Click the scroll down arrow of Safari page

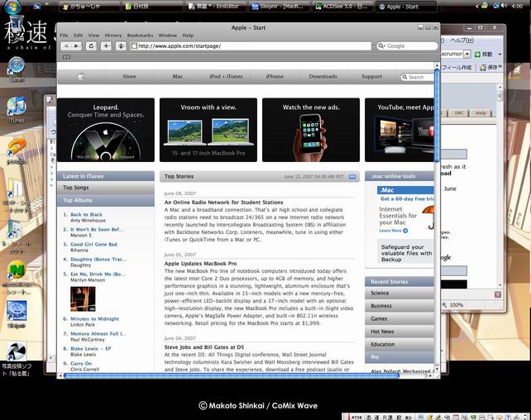point(437,370)
